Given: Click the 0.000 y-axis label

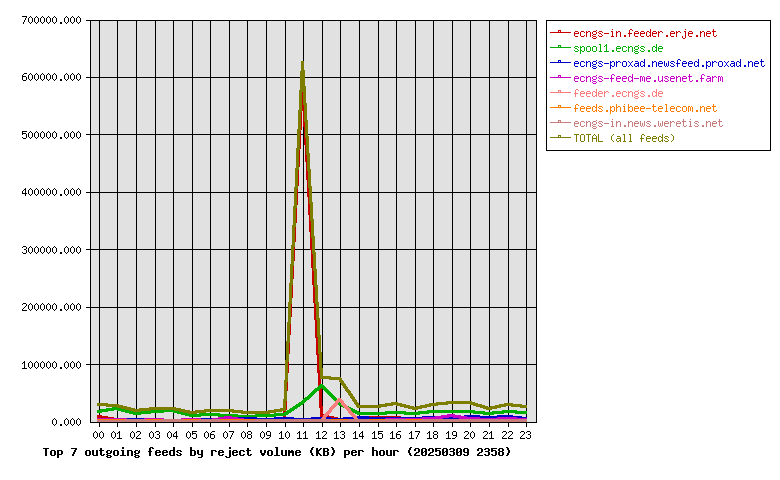Looking at the screenshot, I should (x=66, y=422).
